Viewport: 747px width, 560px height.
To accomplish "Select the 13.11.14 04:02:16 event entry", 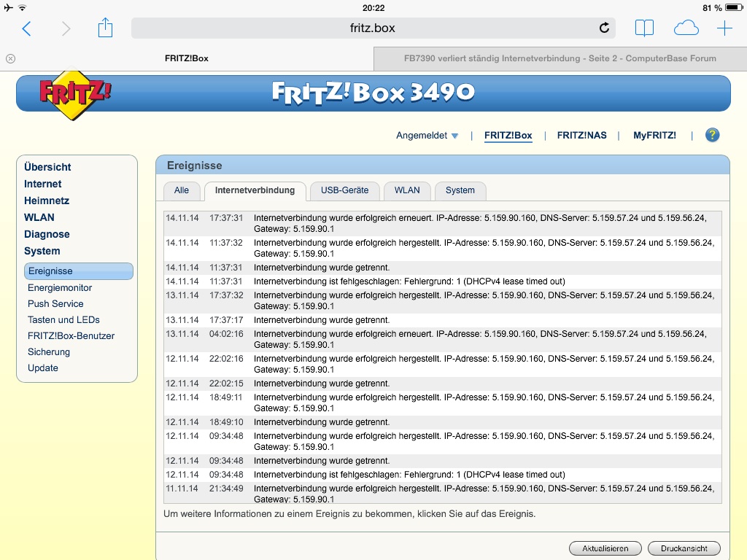I will point(443,339).
